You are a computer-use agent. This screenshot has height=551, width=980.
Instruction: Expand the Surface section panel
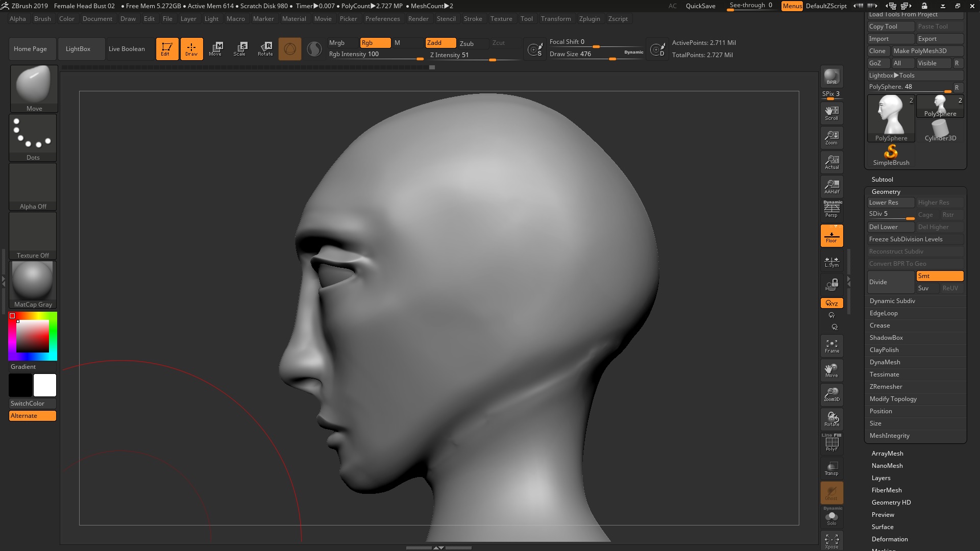pos(883,527)
